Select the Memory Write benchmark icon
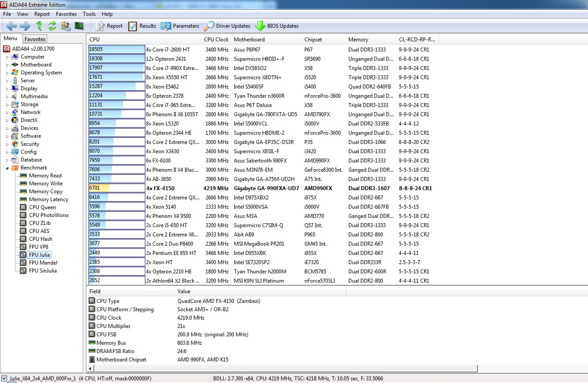Image resolution: width=588 pixels, height=383 pixels. (23, 184)
